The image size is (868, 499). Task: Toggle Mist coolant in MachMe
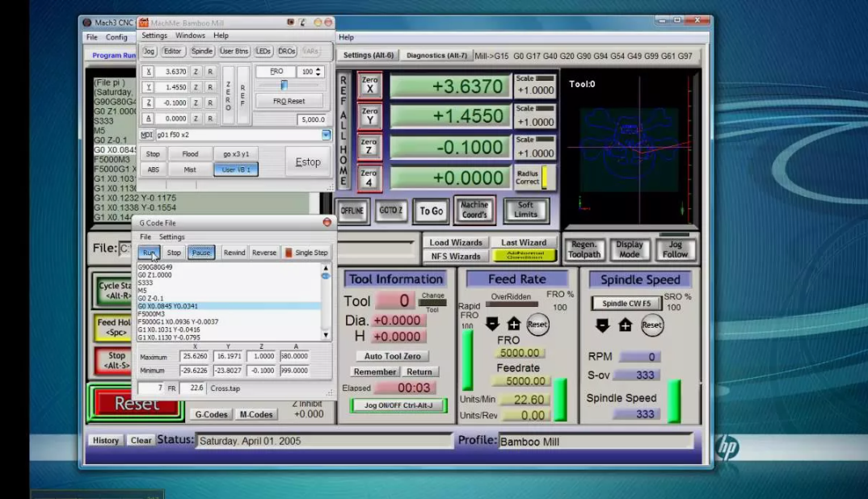pos(190,170)
